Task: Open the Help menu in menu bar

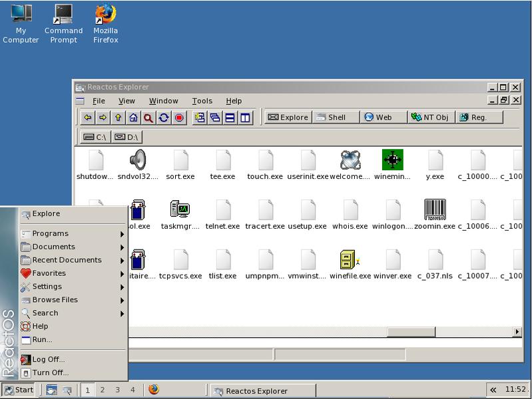Action: click(234, 101)
